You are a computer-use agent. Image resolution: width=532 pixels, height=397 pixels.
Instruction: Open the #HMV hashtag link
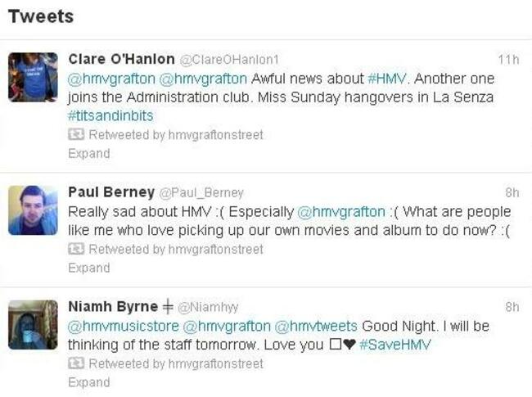click(x=387, y=79)
